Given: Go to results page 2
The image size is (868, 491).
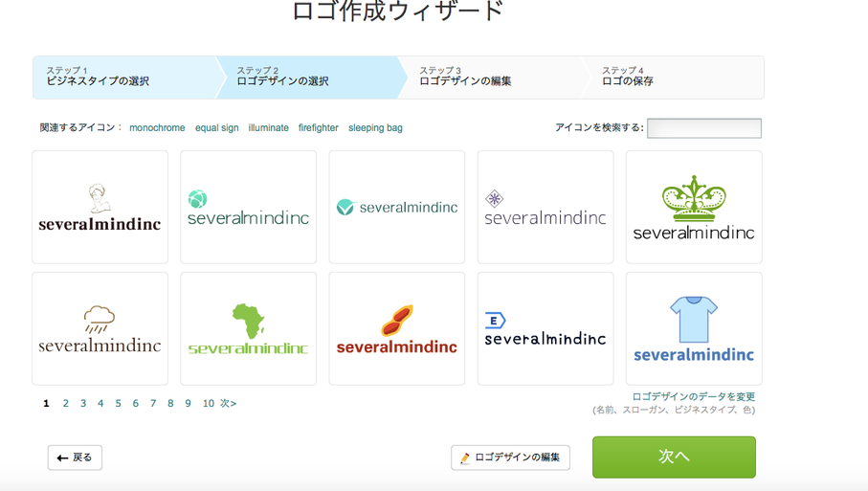Looking at the screenshot, I should 65,404.
